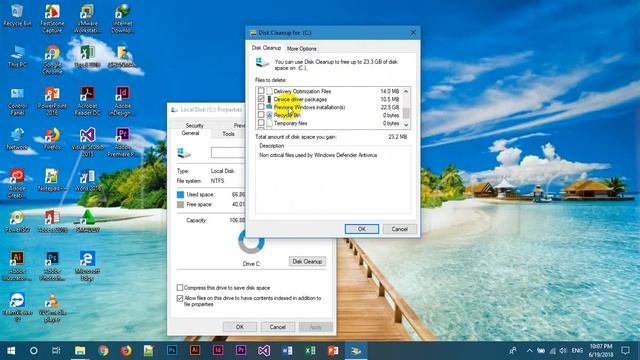Viewport: 640px width, 360px height.
Task: Launch Acrobat Reader DC from desktop
Action: tap(87, 101)
